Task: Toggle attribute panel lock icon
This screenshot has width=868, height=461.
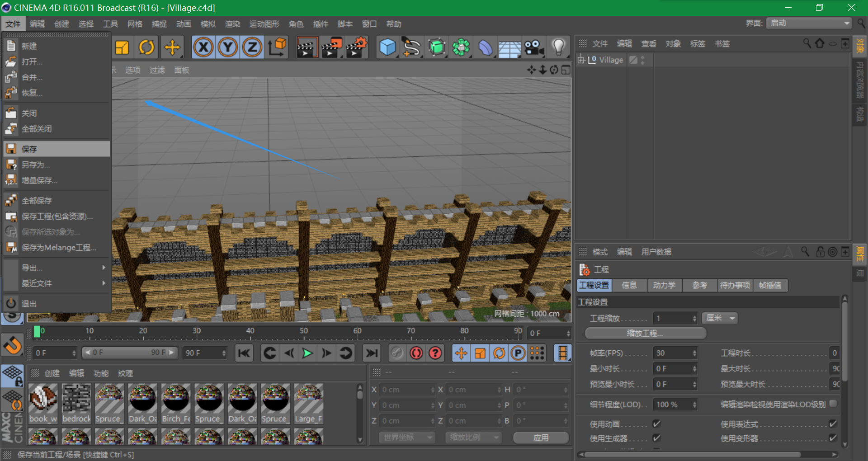Action: (x=820, y=252)
